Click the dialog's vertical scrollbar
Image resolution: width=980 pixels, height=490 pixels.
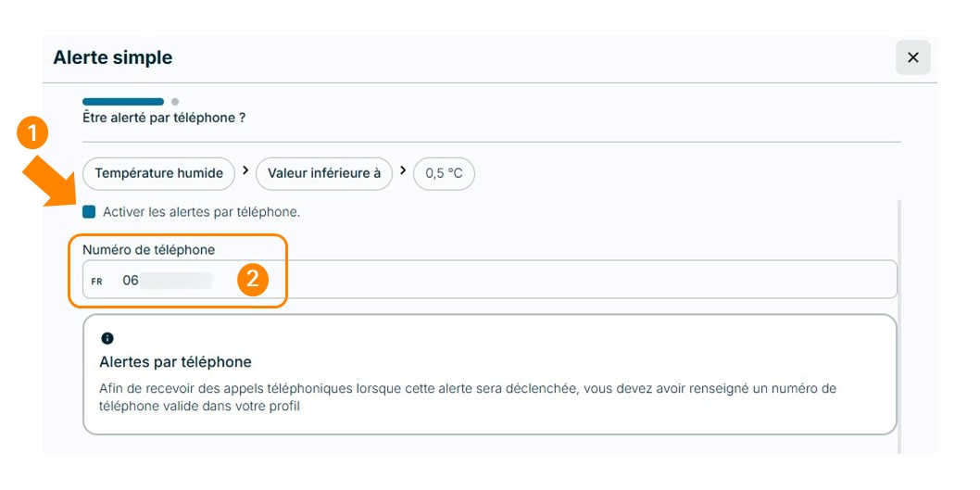tap(899, 326)
